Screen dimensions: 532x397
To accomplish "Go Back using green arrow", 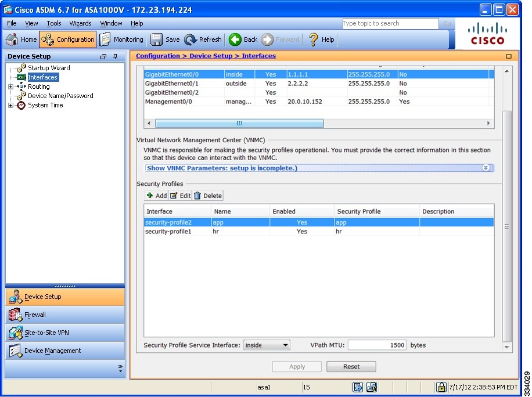I will tap(243, 39).
